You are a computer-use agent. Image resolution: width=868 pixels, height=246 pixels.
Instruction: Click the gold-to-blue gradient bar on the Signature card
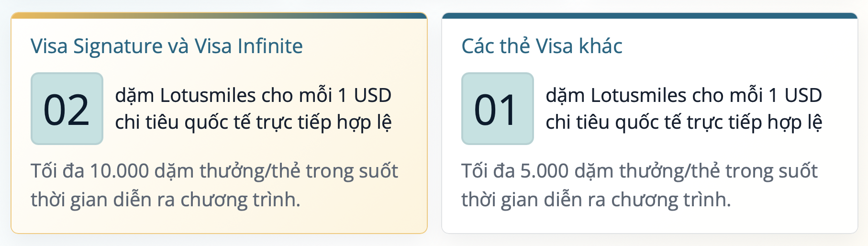tap(219, 16)
